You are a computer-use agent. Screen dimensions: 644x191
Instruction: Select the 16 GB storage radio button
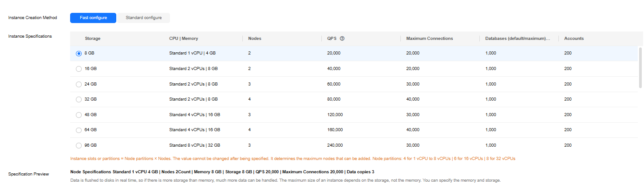(x=79, y=69)
